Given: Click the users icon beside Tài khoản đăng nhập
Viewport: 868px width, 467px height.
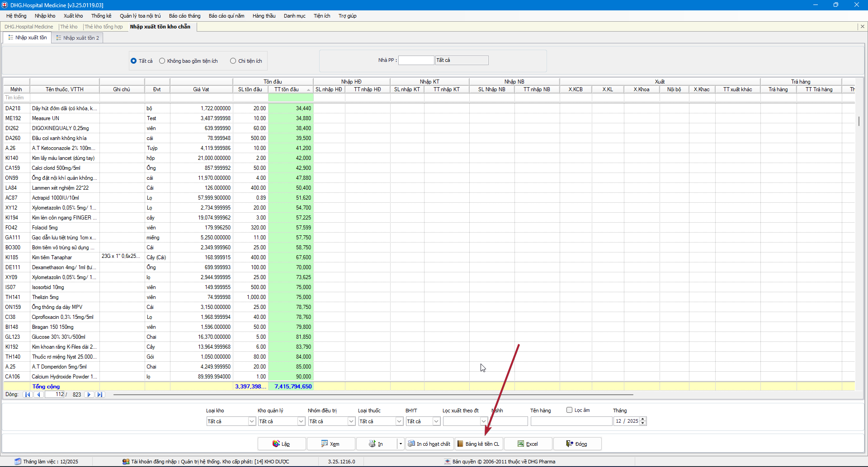Looking at the screenshot, I should [126, 462].
